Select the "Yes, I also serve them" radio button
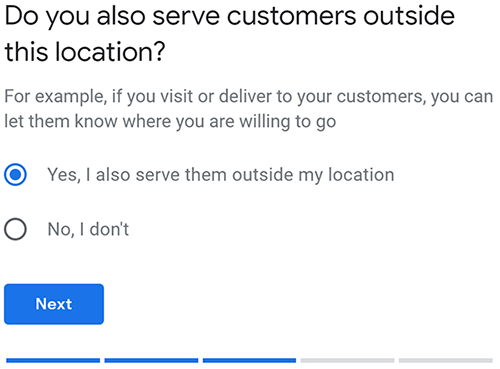This screenshot has width=500, height=369. 15,175
